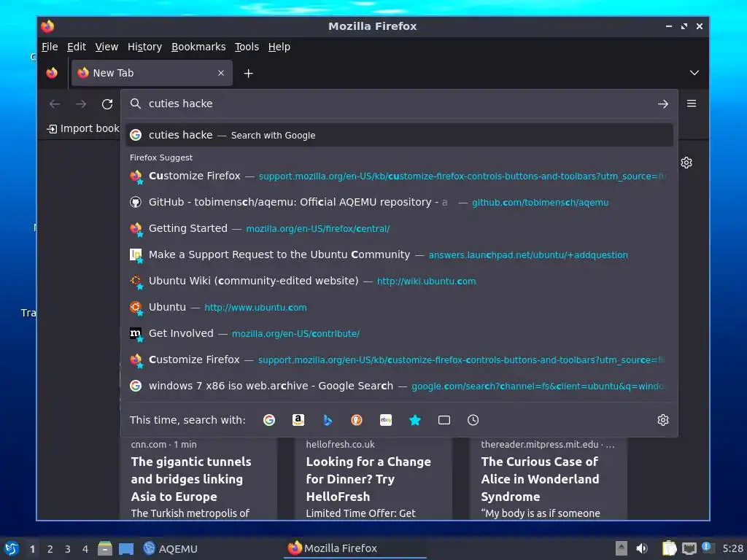Select the New Tab tab

pos(152,73)
